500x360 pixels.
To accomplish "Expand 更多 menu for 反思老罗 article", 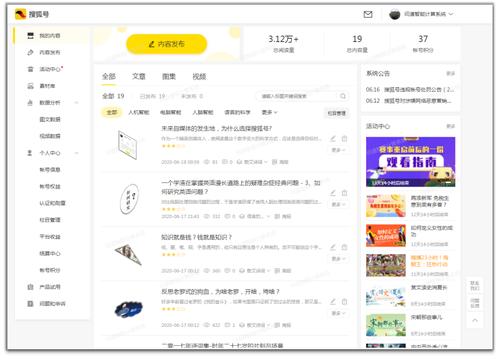I will [x=338, y=313].
